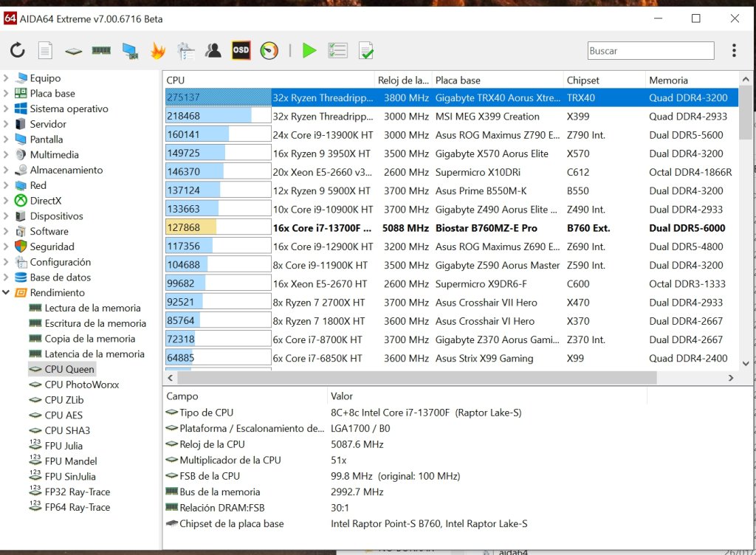This screenshot has width=756, height=555.
Task: Open the memory module toolbar icon
Action: point(101,50)
